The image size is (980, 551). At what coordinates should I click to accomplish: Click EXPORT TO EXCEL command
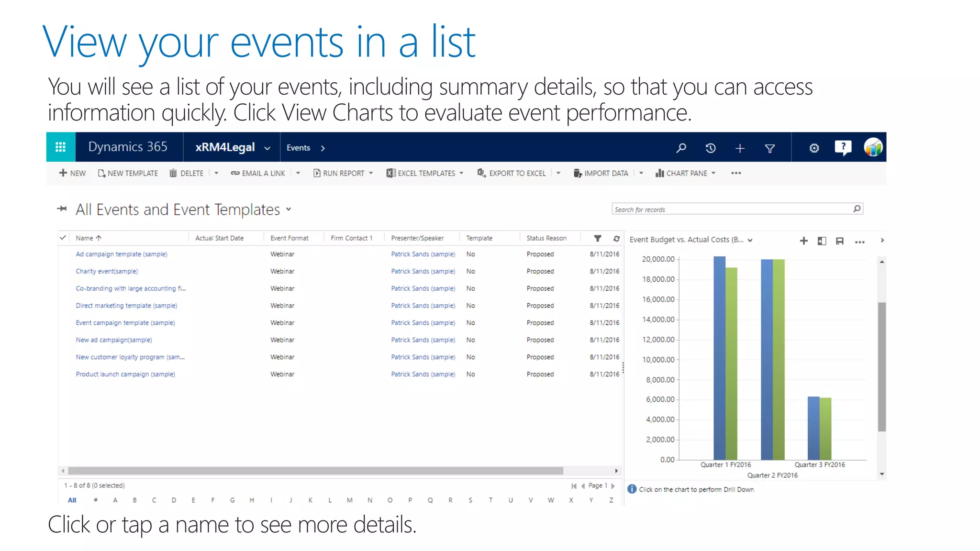click(x=512, y=173)
